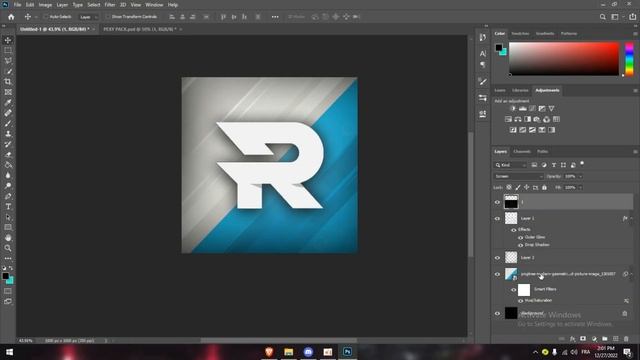Select the Lasso tool

tap(8, 60)
